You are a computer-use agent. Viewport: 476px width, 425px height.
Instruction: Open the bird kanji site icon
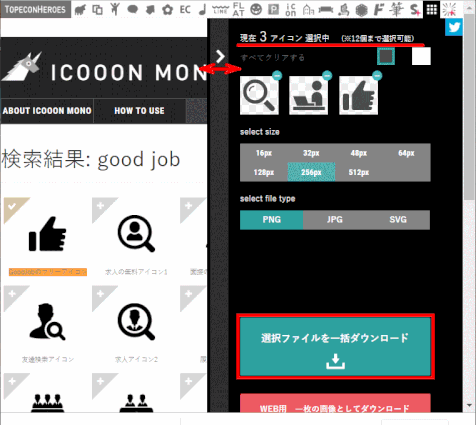coord(344,10)
